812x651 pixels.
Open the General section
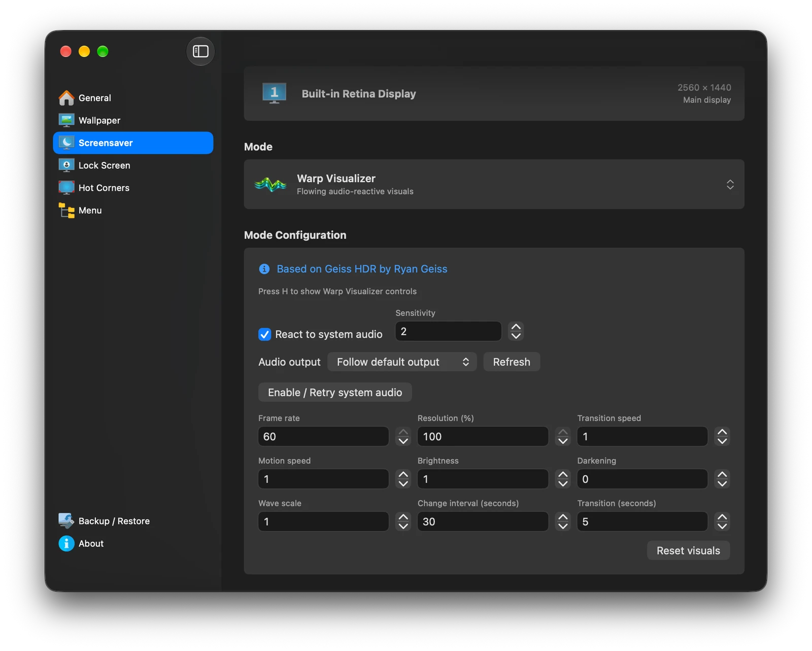[x=133, y=97]
